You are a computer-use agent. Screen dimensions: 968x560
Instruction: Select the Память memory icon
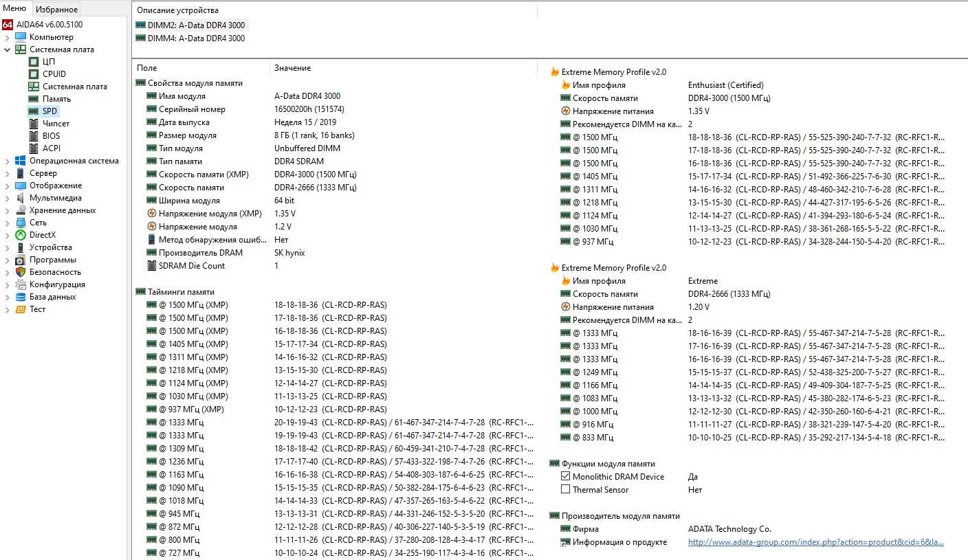click(34, 99)
